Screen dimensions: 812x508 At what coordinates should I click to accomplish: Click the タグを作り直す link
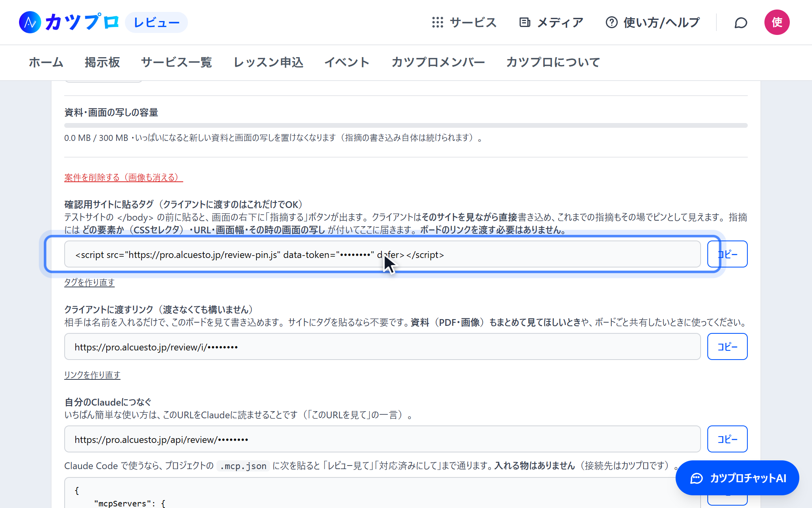pos(89,283)
